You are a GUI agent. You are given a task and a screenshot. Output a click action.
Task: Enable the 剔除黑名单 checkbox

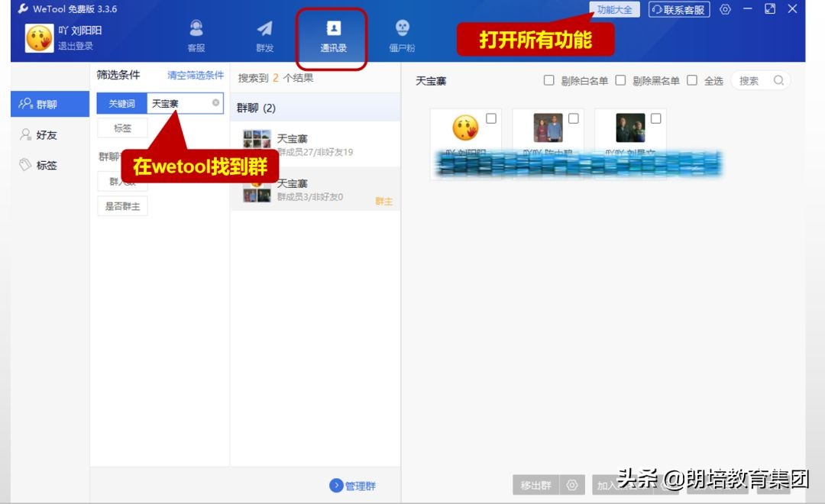[620, 79]
